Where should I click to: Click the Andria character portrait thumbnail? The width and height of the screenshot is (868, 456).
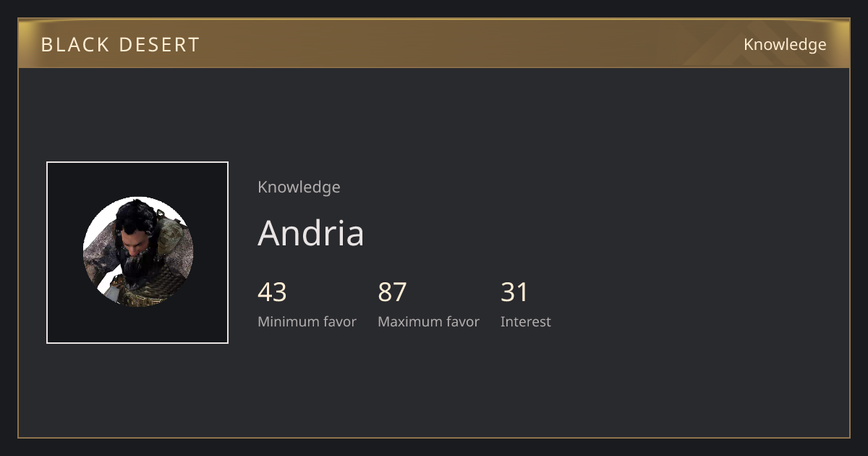pos(137,252)
